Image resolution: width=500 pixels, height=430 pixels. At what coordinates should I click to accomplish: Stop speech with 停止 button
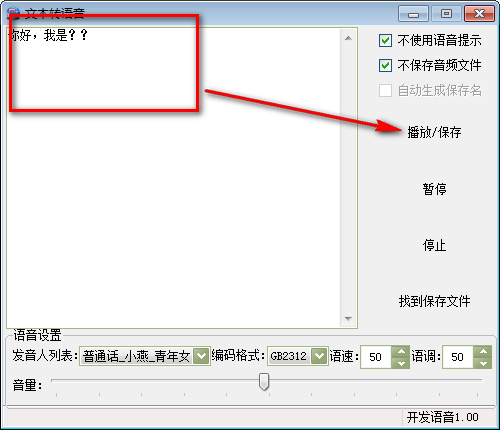(x=434, y=245)
